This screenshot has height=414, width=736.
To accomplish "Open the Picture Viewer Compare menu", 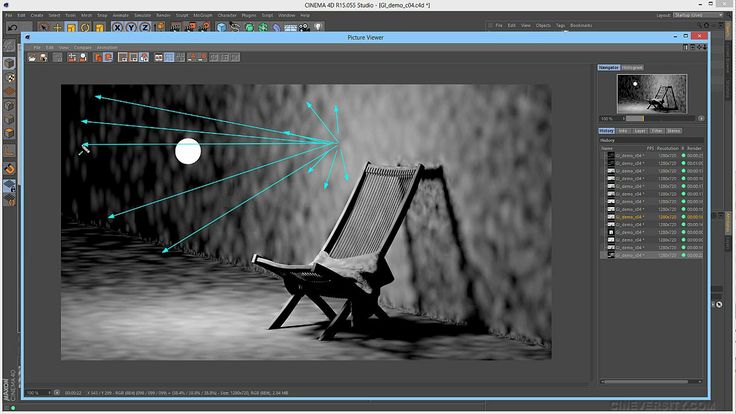I will (x=83, y=47).
